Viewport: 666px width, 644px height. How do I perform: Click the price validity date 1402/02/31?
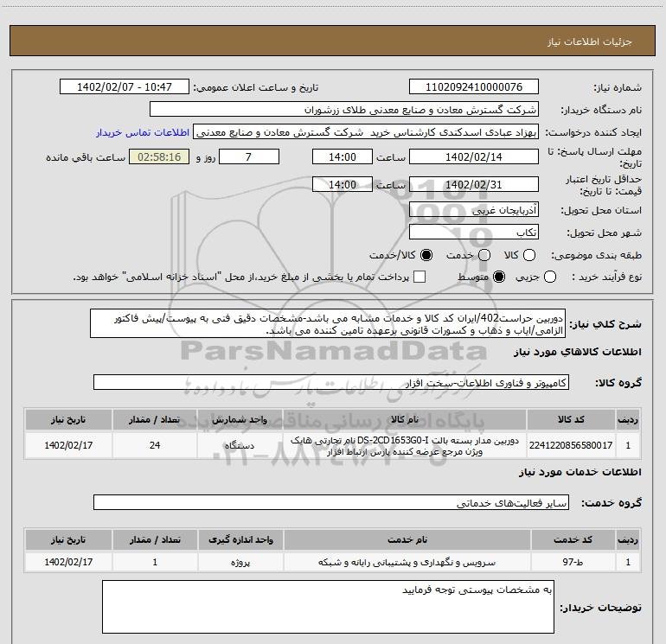click(474, 185)
